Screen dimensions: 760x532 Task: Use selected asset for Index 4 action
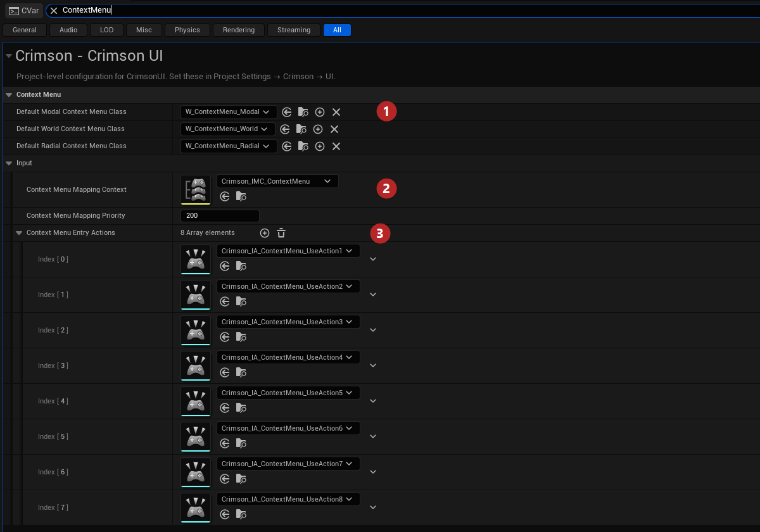tap(224, 408)
